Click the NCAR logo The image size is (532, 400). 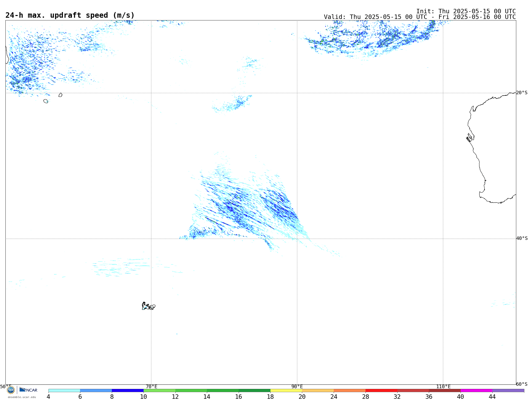point(28,390)
